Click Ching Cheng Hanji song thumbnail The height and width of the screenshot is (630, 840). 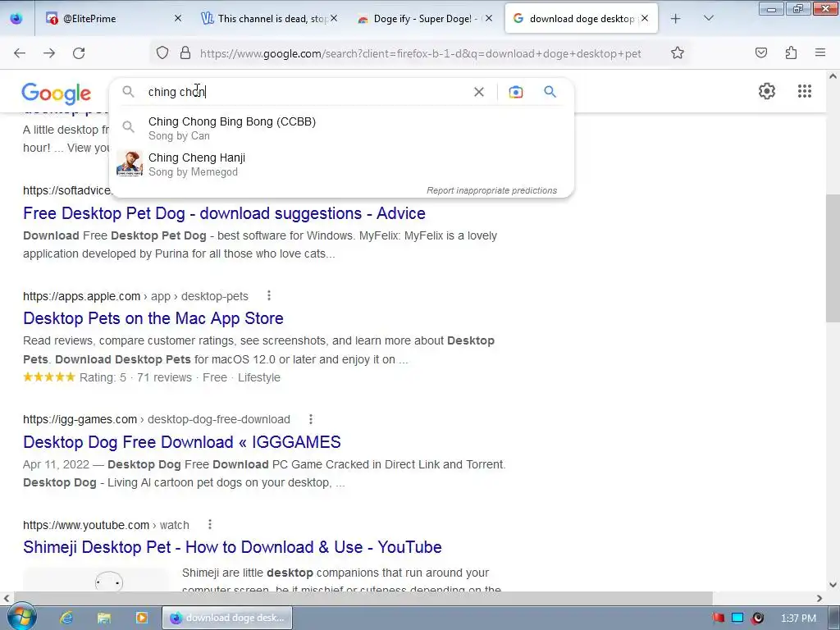(x=130, y=163)
